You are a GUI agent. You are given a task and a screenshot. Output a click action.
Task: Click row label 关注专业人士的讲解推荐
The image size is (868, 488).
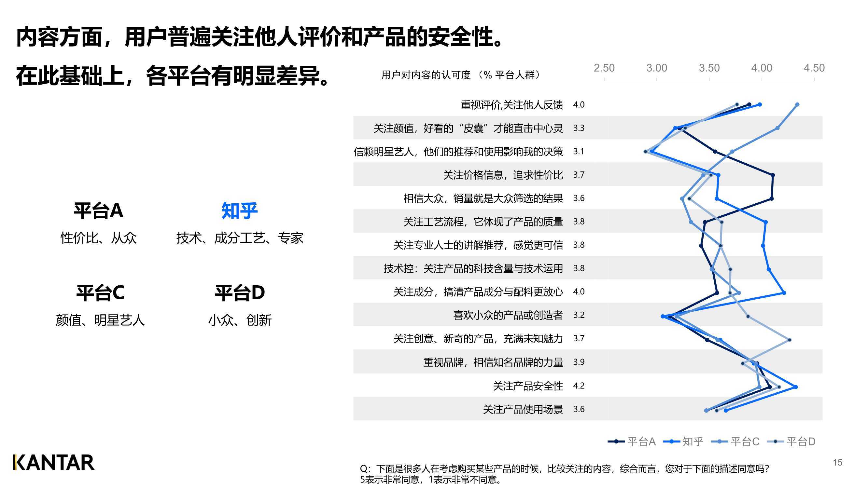tap(479, 245)
